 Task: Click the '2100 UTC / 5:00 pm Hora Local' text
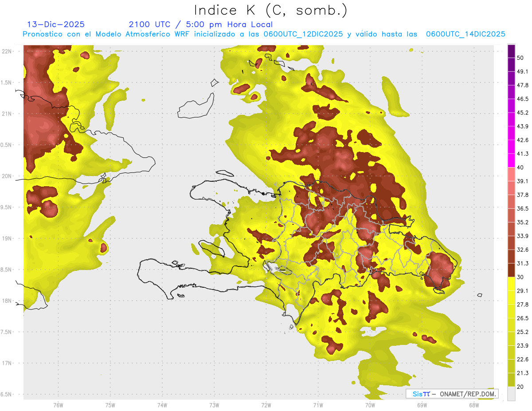[x=200, y=24]
